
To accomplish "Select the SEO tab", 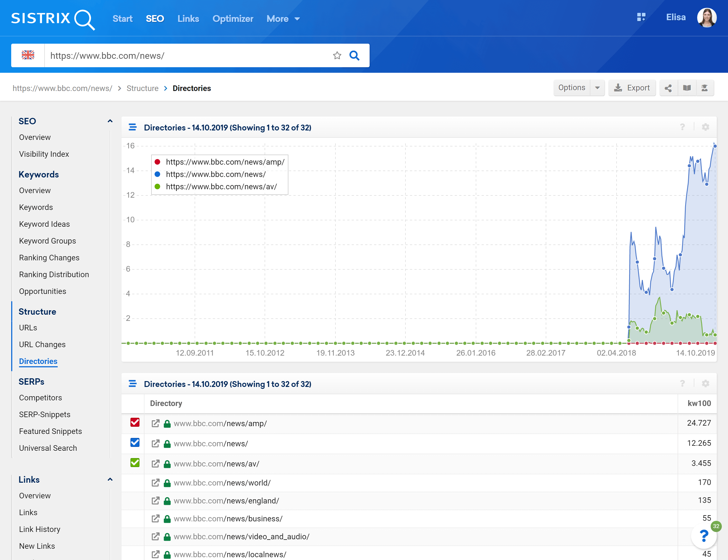I will pos(155,19).
